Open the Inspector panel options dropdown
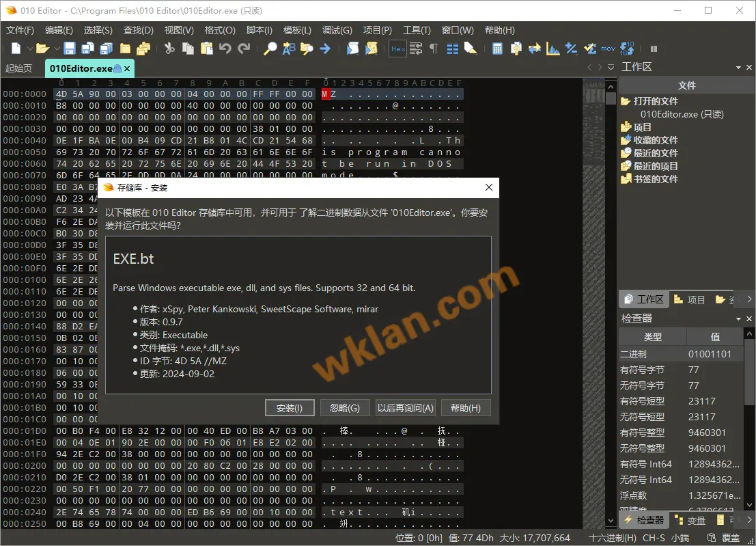 (x=738, y=319)
